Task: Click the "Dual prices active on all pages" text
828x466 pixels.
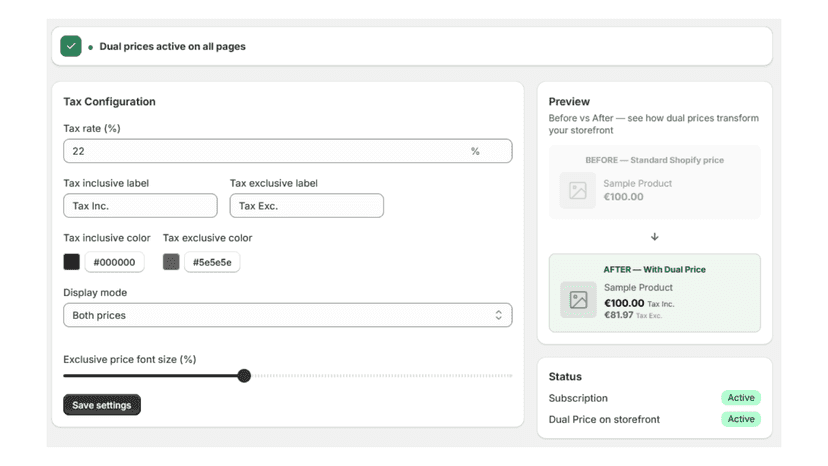Action: [x=173, y=46]
